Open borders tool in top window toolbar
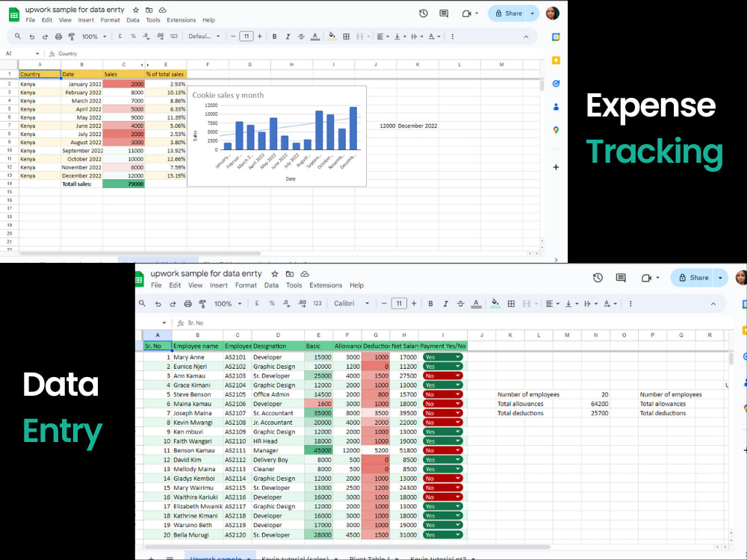This screenshot has height=560, width=747. tap(347, 36)
